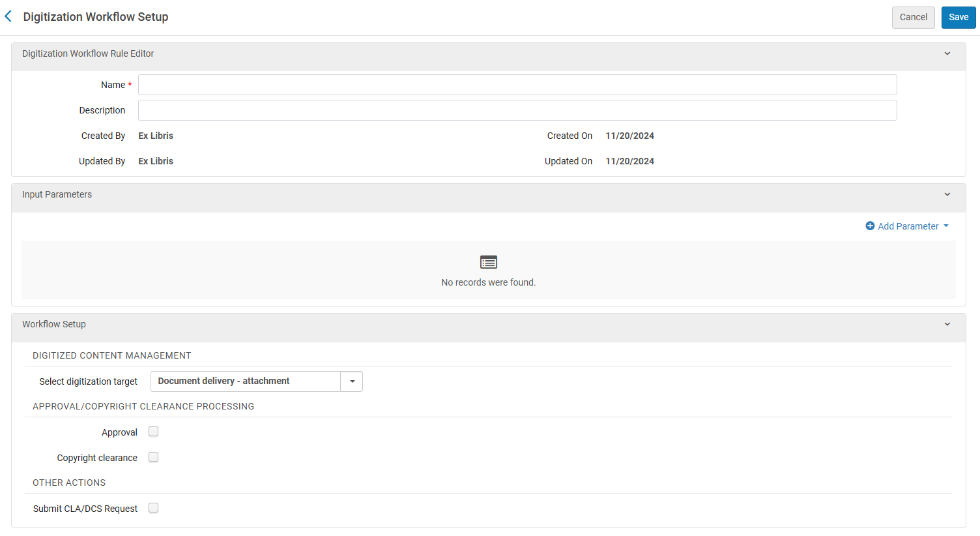Click the Workflow Setup section title
Image resolution: width=980 pixels, height=536 pixels.
coord(54,324)
